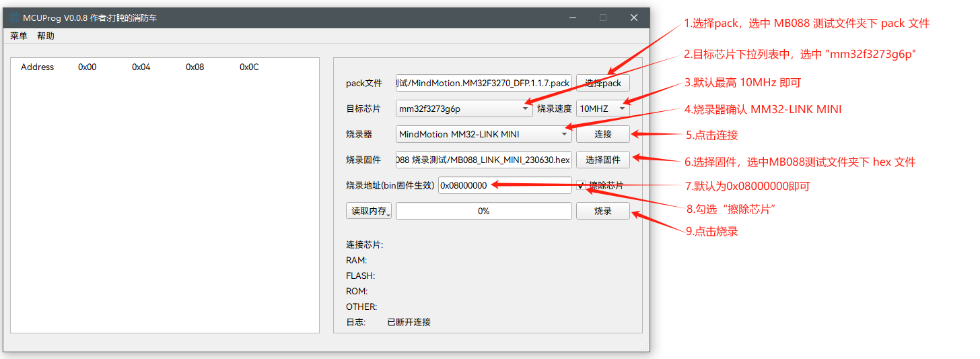
Task: Click the 选择固件 button
Action: pyautogui.click(x=602, y=160)
